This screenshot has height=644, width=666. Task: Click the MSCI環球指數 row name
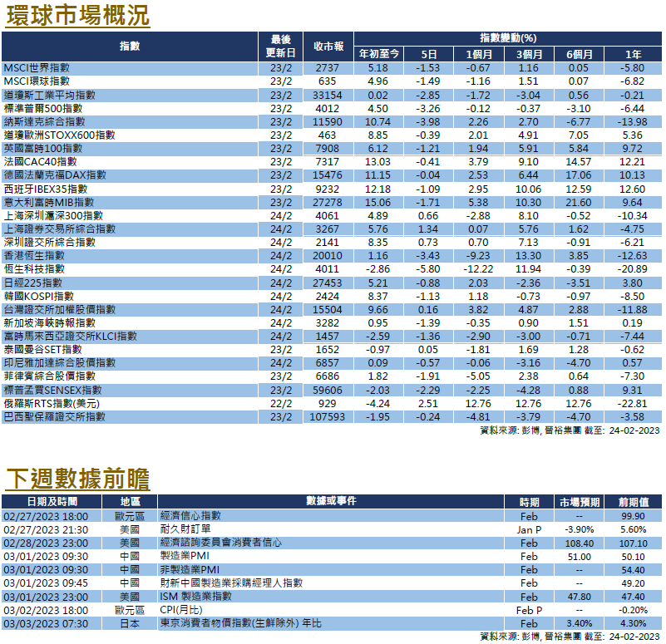37,81
